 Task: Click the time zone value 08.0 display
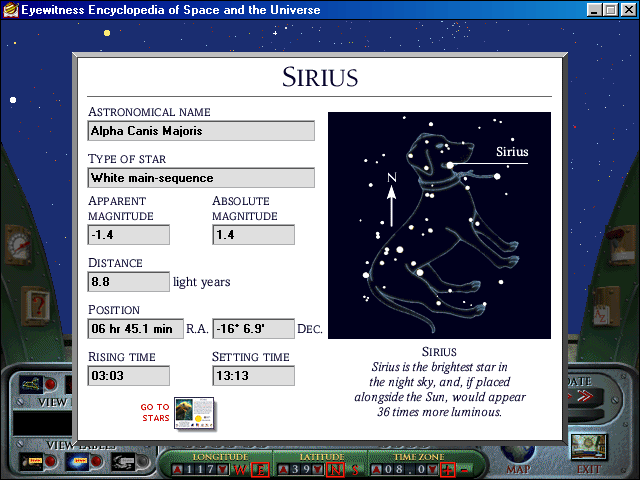click(404, 470)
